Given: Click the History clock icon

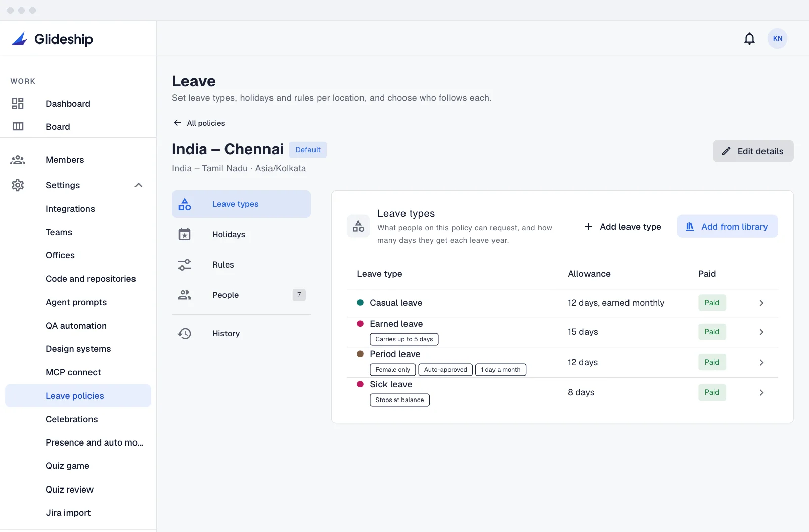Looking at the screenshot, I should [185, 333].
